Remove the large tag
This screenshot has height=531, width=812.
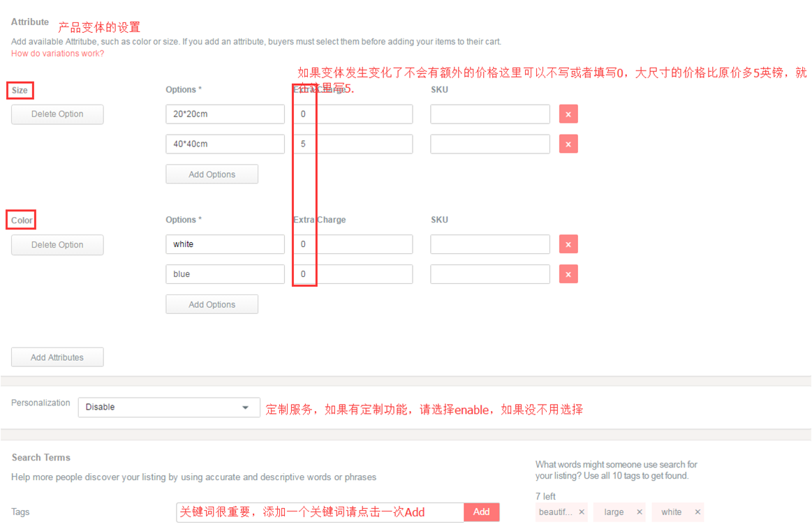[640, 512]
